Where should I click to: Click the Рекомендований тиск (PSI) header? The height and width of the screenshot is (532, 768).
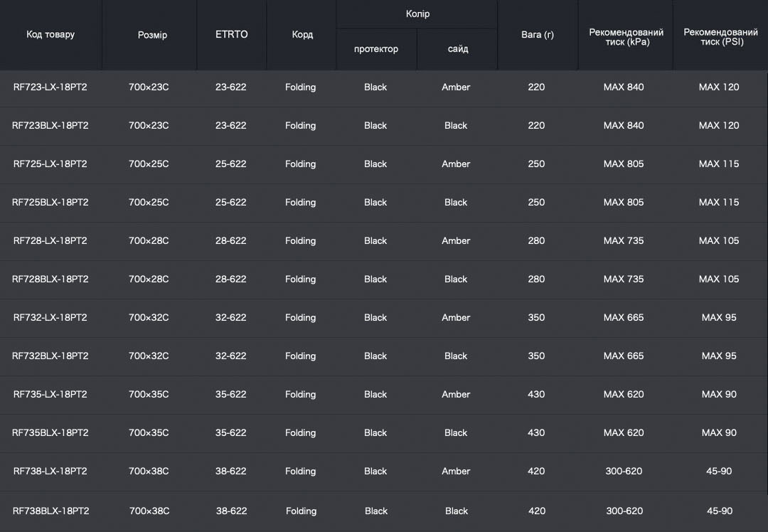[720, 37]
